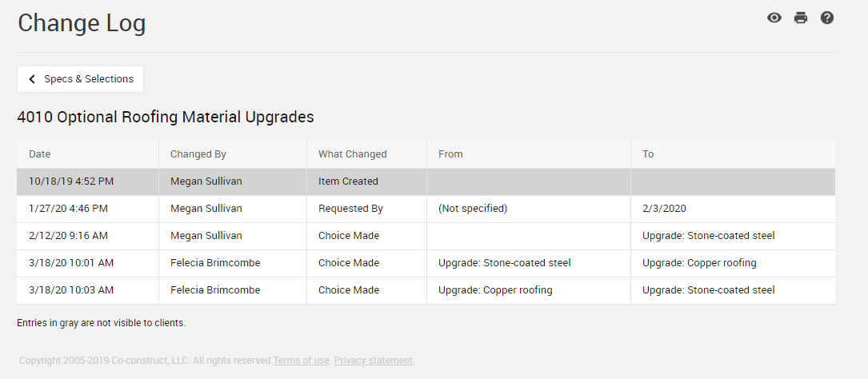Click Upgrade: Copper roofing in To column

click(x=699, y=263)
